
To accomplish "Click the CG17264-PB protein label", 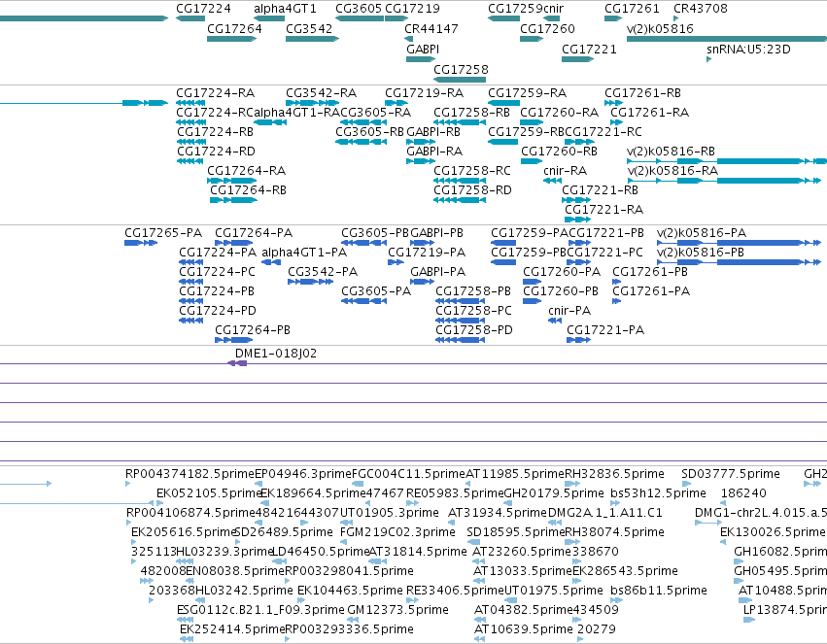I will coord(253,330).
